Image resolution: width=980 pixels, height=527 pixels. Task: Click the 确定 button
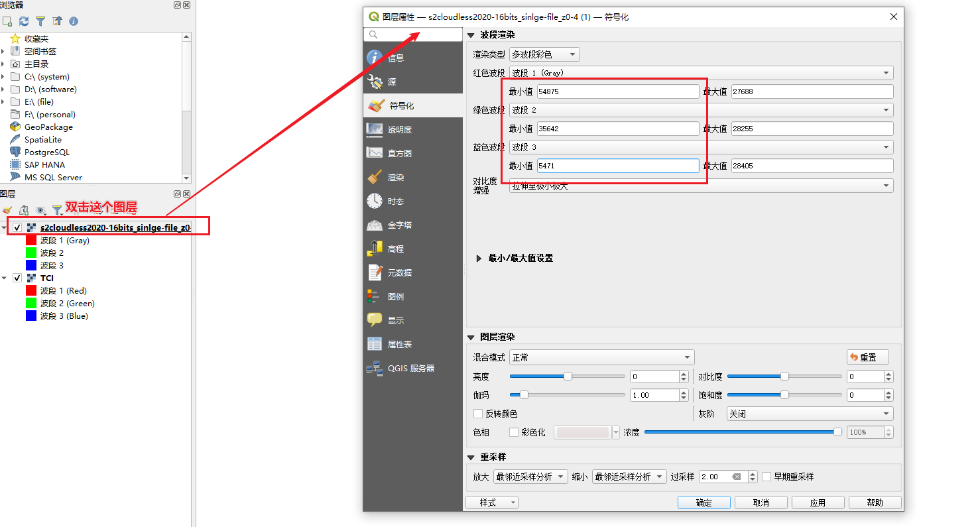click(704, 502)
